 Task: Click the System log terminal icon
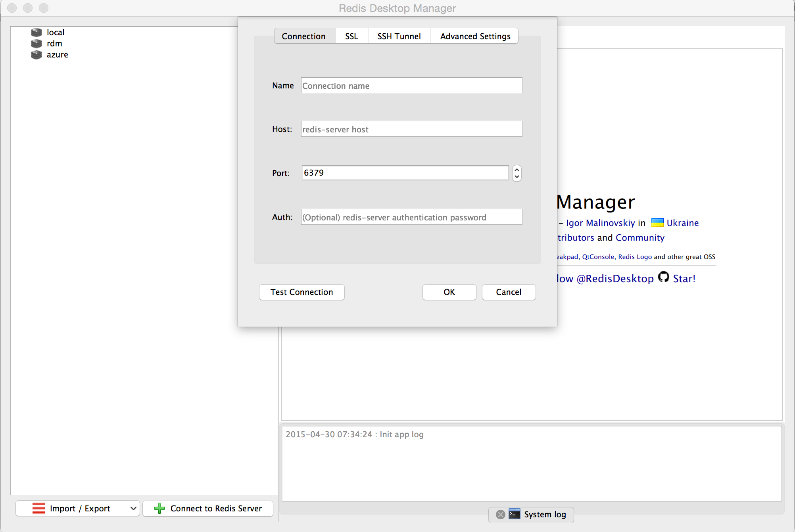click(515, 514)
